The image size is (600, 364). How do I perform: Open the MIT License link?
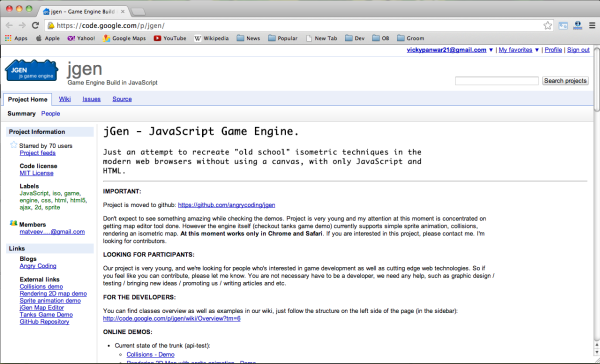pyautogui.click(x=36, y=173)
